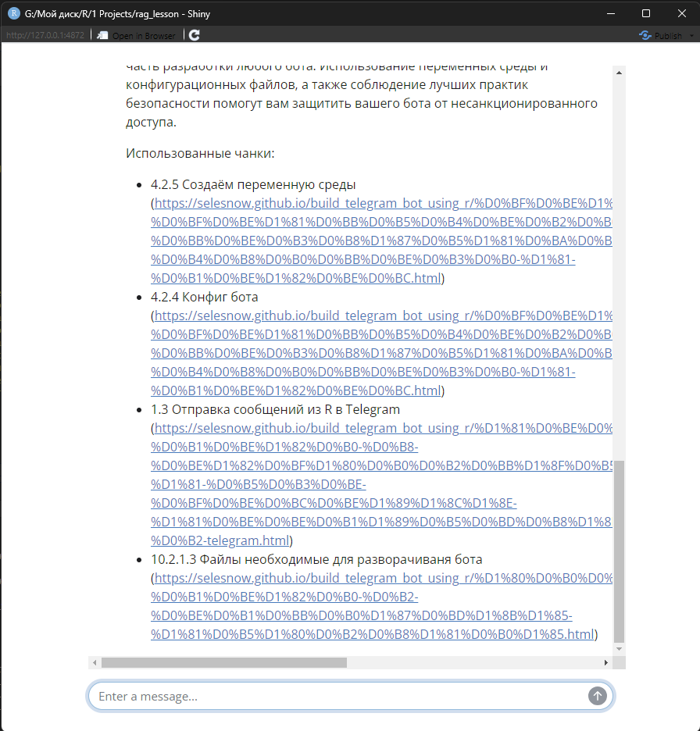Focus the Enter a message input field

click(340, 696)
